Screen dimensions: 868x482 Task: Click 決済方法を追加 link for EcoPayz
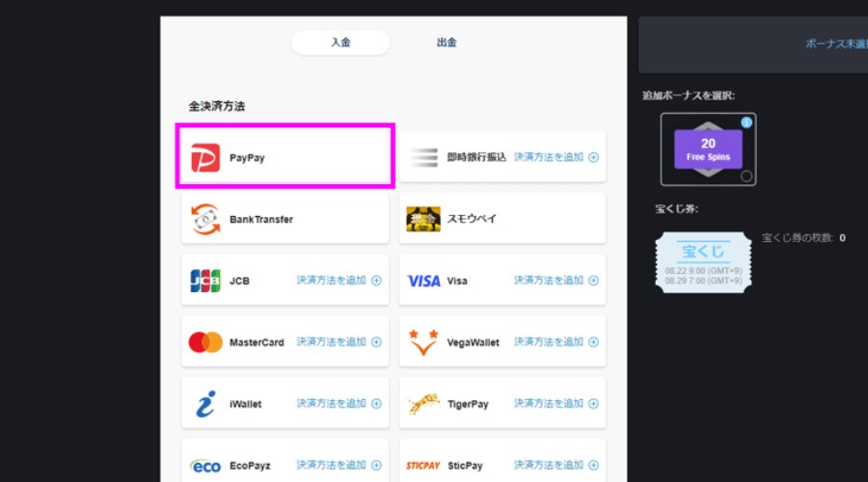(x=331, y=465)
